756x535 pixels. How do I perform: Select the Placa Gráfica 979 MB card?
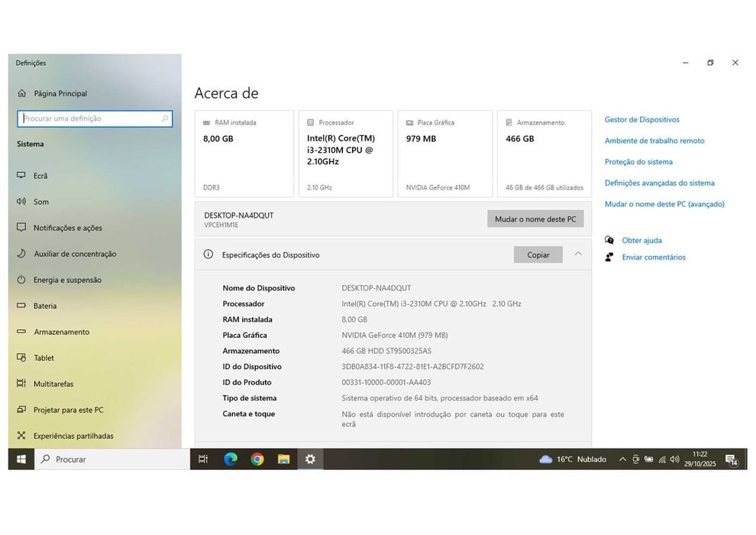[x=445, y=154]
